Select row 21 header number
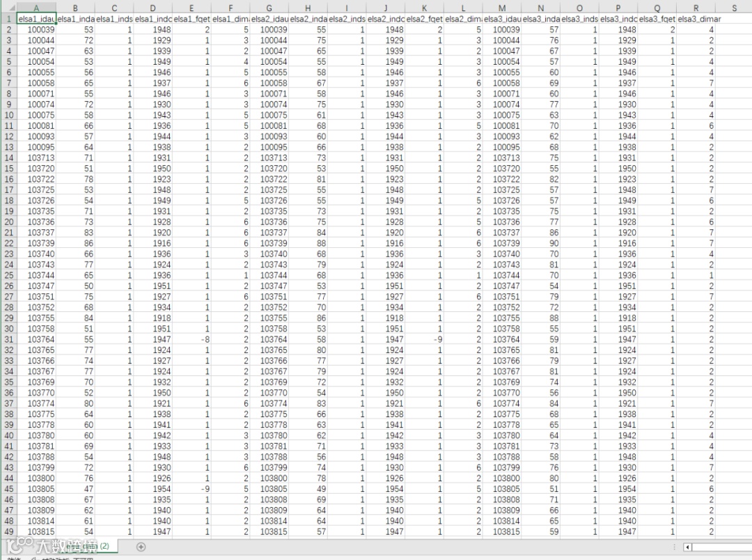752x560 pixels. click(8, 232)
